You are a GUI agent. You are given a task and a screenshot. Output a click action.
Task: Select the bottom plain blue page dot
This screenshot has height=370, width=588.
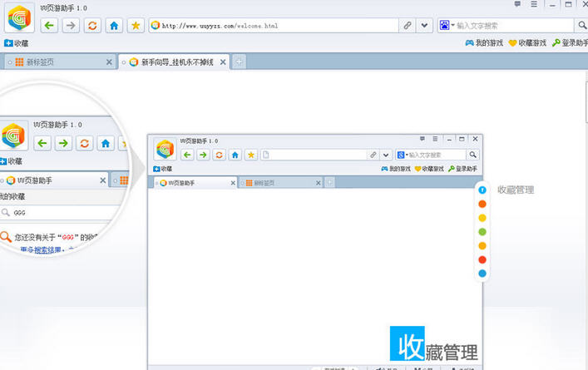tap(482, 274)
